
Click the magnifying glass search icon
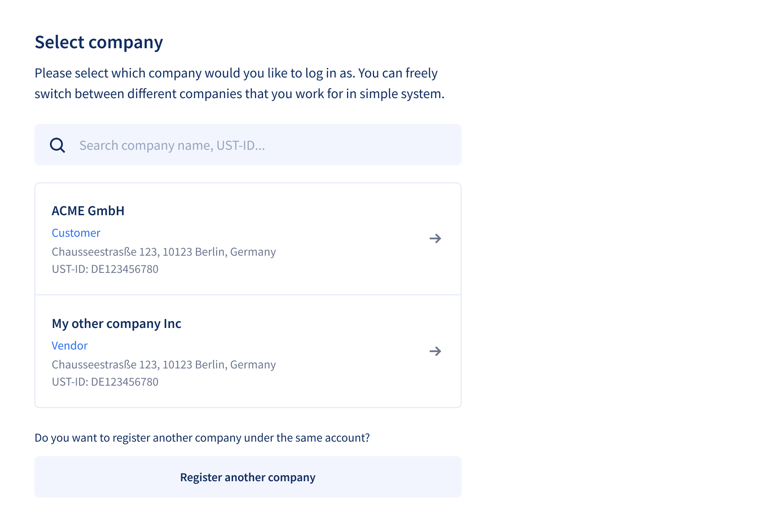pyautogui.click(x=57, y=145)
